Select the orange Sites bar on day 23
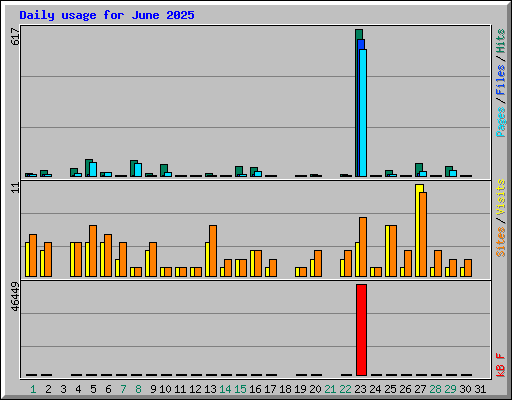Viewport: 512px width, 400px height. 363,247
